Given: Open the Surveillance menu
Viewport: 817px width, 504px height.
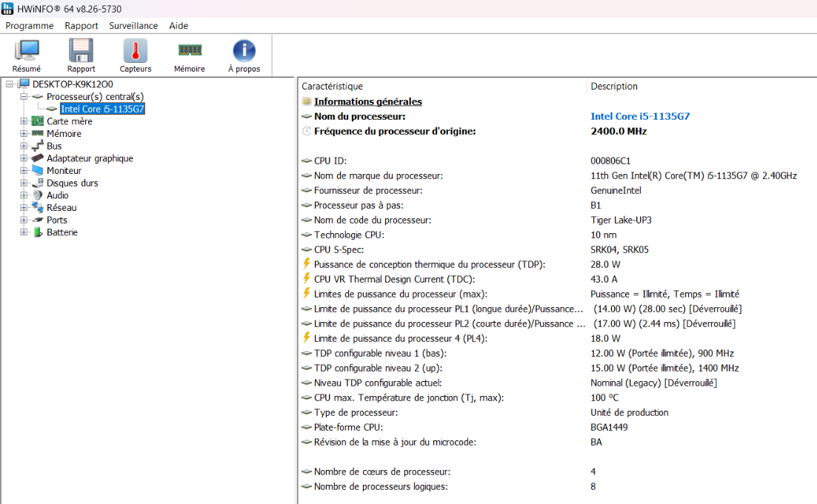Looking at the screenshot, I should tap(133, 25).
